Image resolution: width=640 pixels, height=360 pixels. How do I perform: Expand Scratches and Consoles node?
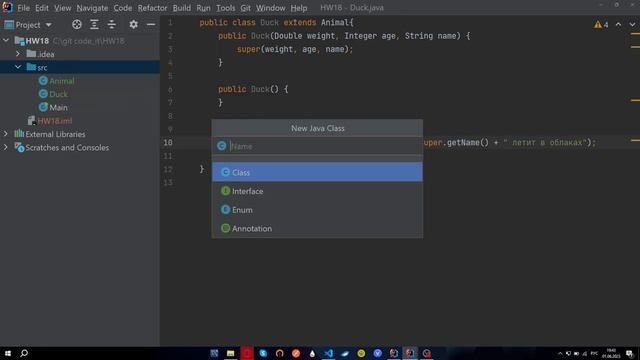pyautogui.click(x=6, y=147)
